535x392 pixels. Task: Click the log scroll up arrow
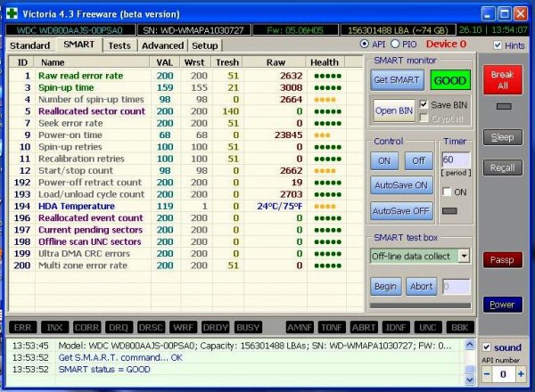(x=470, y=345)
